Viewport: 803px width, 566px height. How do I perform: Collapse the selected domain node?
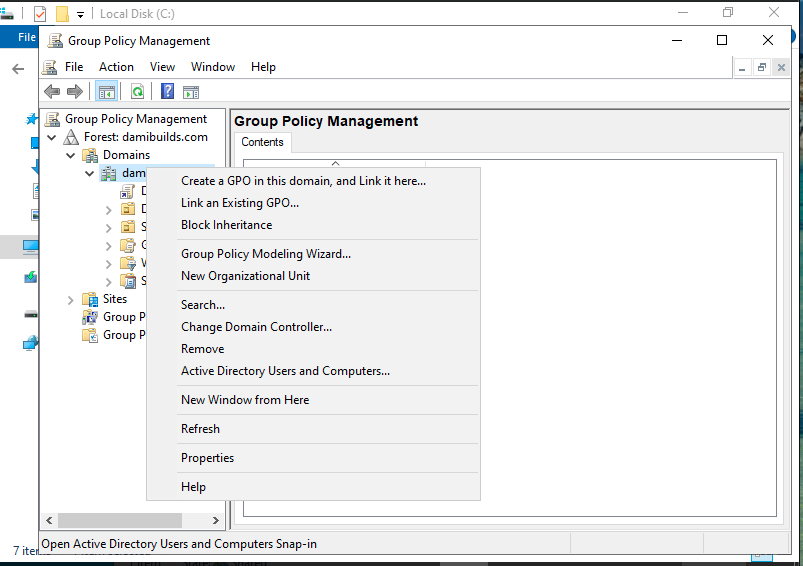pos(90,174)
